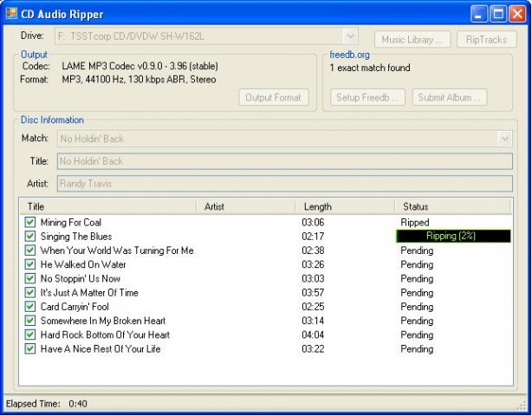Click the window resize grip in status bar
532x416 pixels.
pyautogui.click(x=521, y=405)
